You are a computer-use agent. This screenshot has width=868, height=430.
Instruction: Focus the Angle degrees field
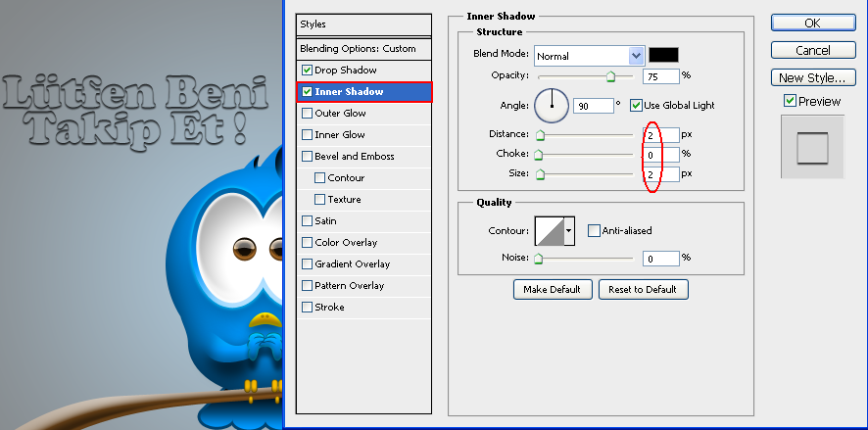(x=594, y=106)
